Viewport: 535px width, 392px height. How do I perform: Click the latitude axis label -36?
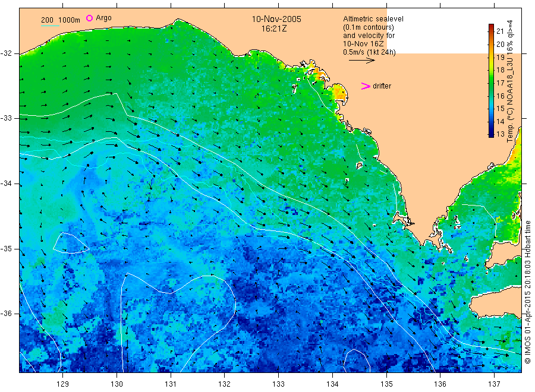(x=7, y=314)
